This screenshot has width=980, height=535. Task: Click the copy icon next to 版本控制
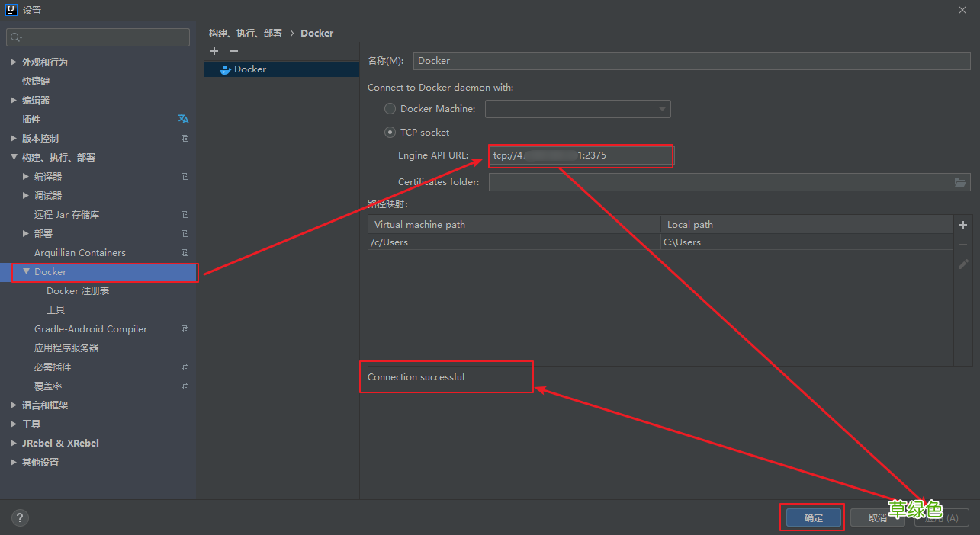(x=185, y=139)
